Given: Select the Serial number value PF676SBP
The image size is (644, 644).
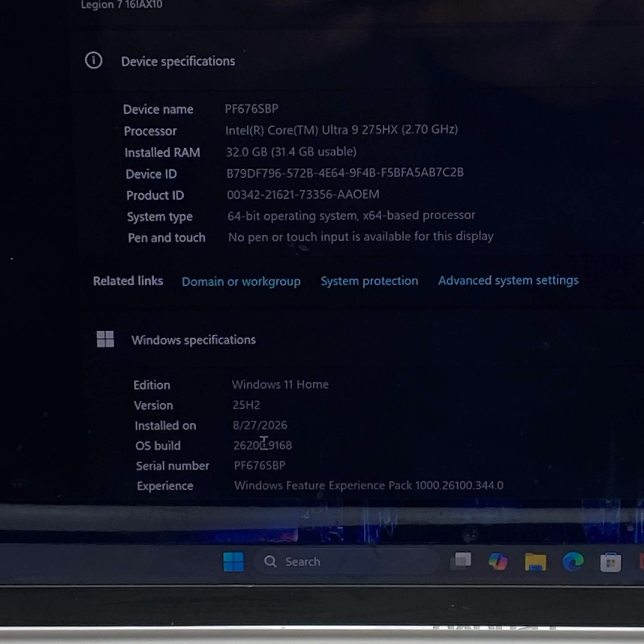Looking at the screenshot, I should tap(260, 465).
